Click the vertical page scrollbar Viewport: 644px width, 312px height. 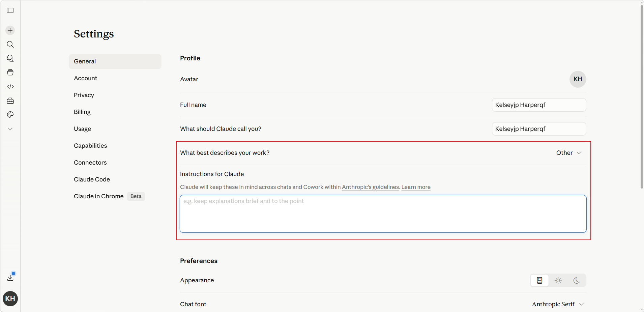point(642,96)
